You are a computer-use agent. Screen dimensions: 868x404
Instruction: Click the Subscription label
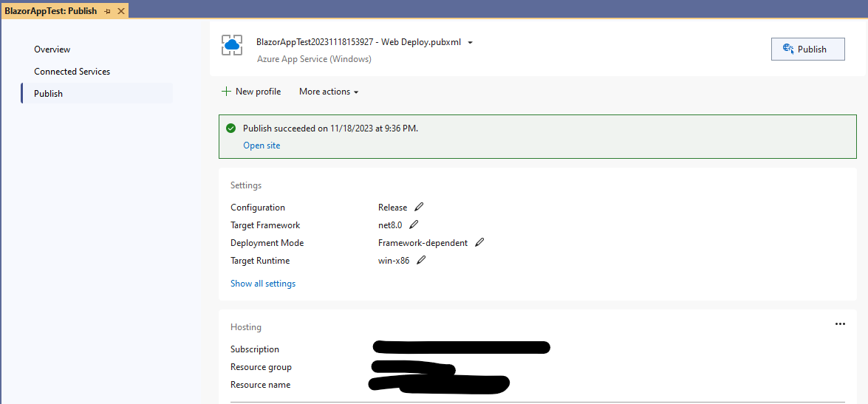[255, 349]
